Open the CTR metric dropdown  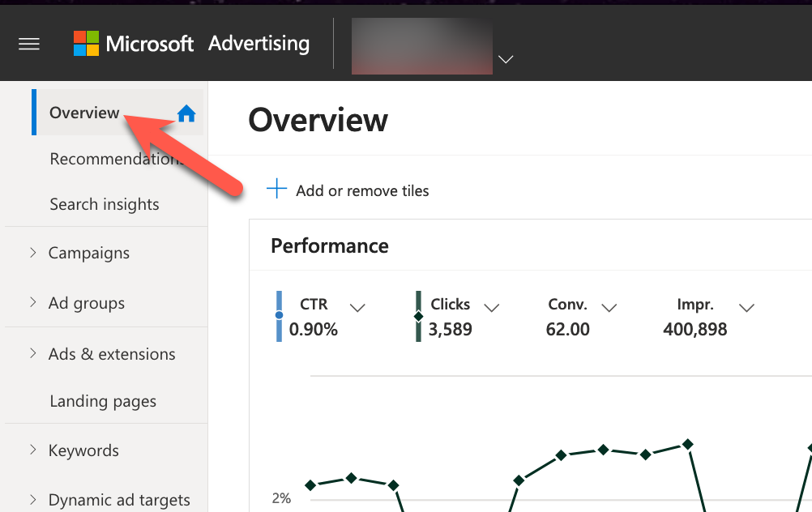click(x=357, y=308)
